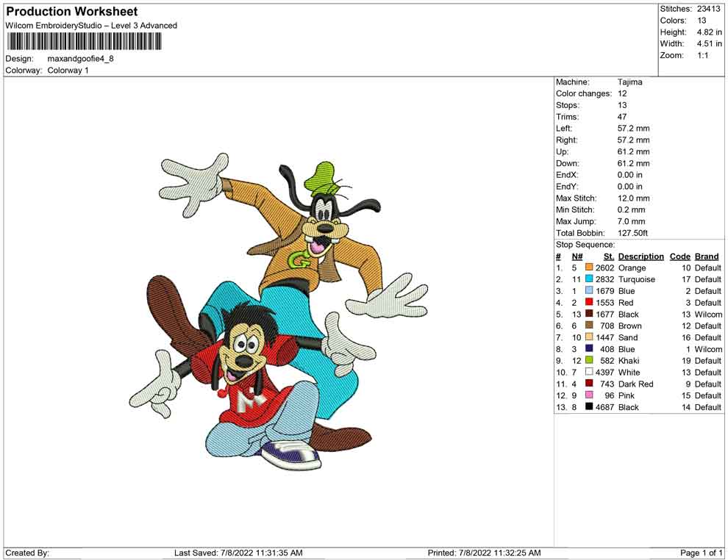Click the White thread color swatch
This screenshot has width=728, height=560.
(589, 372)
